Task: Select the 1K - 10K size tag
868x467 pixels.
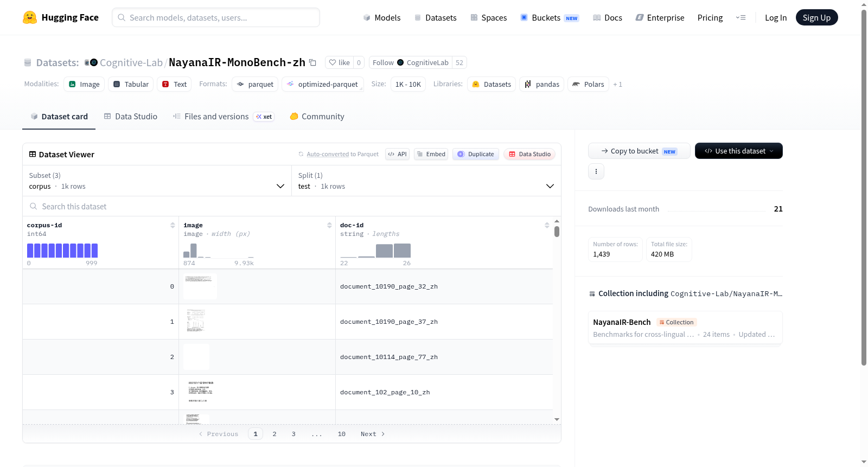Action: (408, 84)
